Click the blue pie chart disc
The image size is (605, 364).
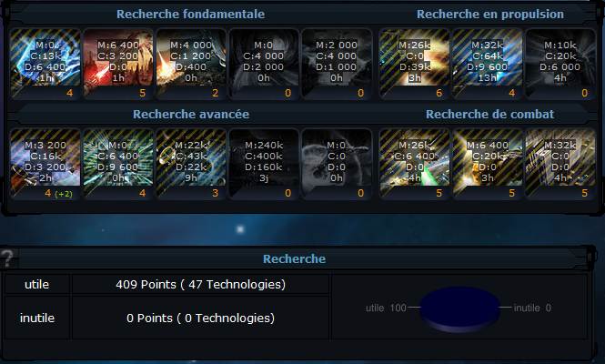coord(459,308)
